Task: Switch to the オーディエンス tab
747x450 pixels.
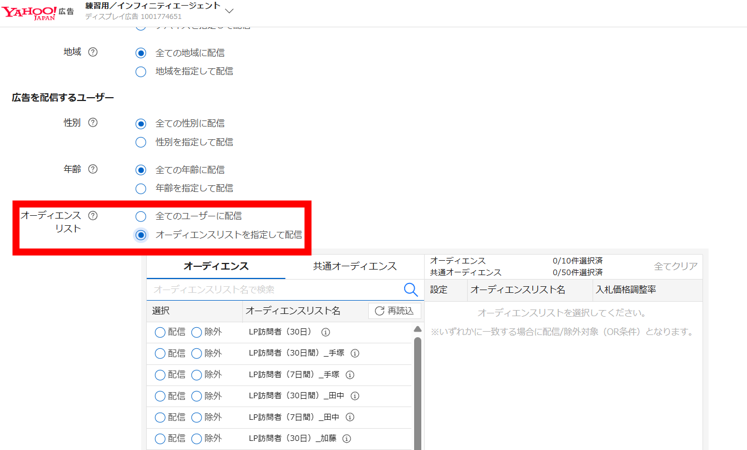Action: (216, 266)
